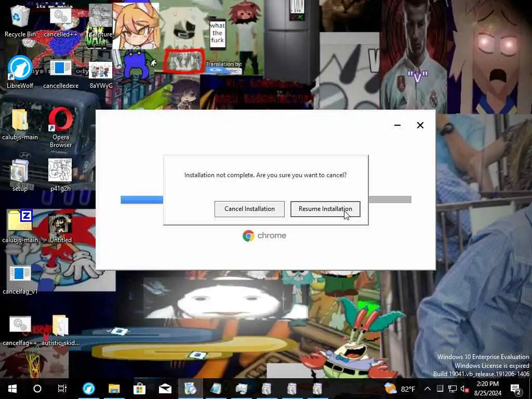Open the notification center icon
The height and width of the screenshot is (399, 532).
click(x=516, y=389)
